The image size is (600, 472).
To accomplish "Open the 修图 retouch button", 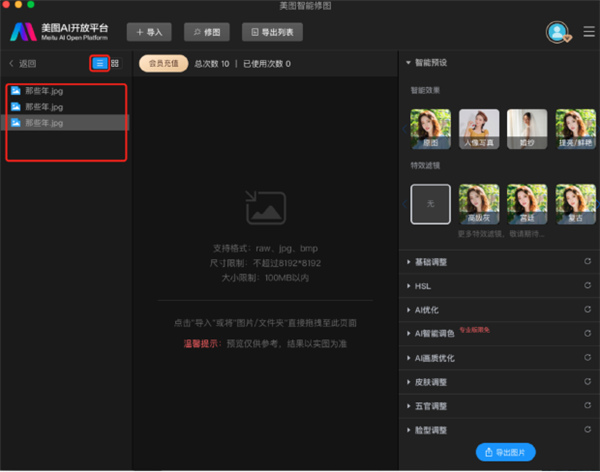I will (x=206, y=32).
